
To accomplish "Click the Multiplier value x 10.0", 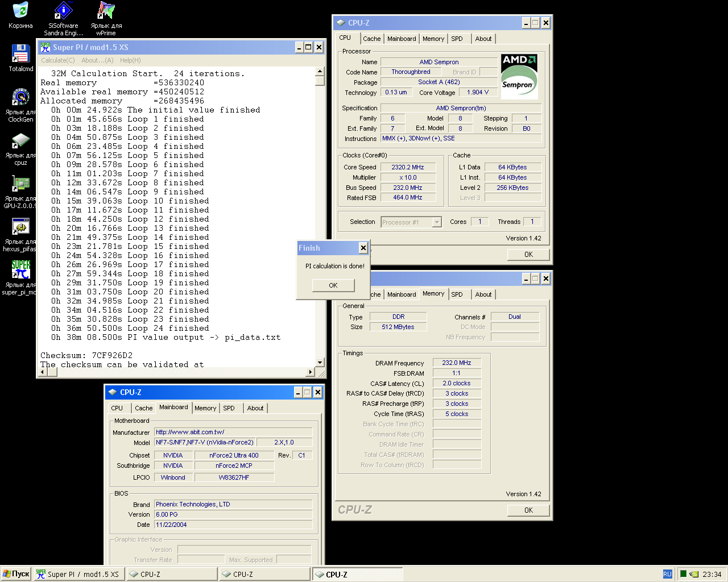I will pyautogui.click(x=408, y=177).
